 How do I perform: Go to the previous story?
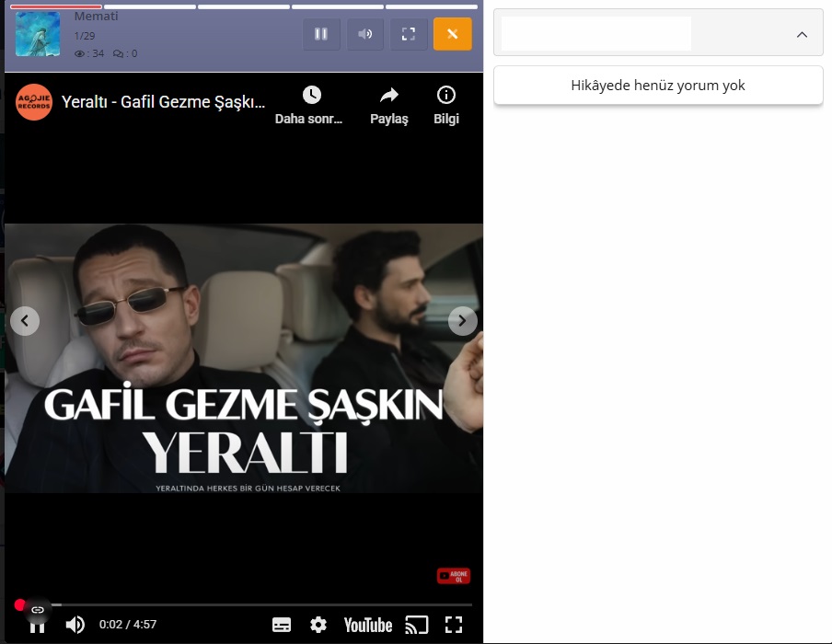tap(25, 321)
